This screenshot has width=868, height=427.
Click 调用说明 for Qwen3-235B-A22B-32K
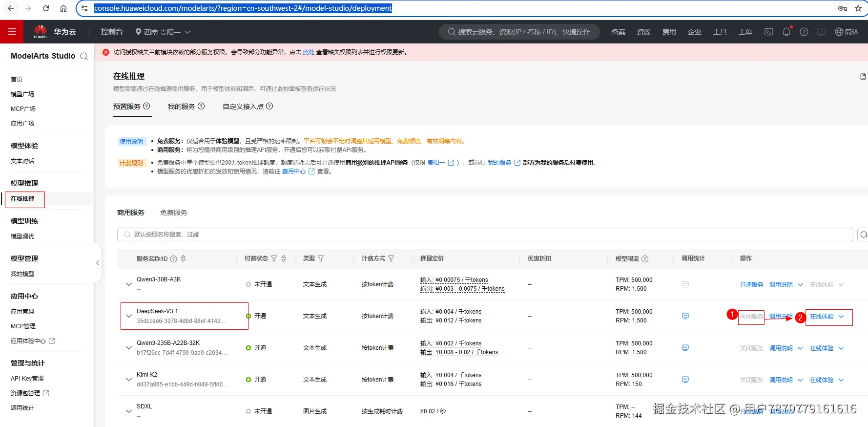point(781,348)
